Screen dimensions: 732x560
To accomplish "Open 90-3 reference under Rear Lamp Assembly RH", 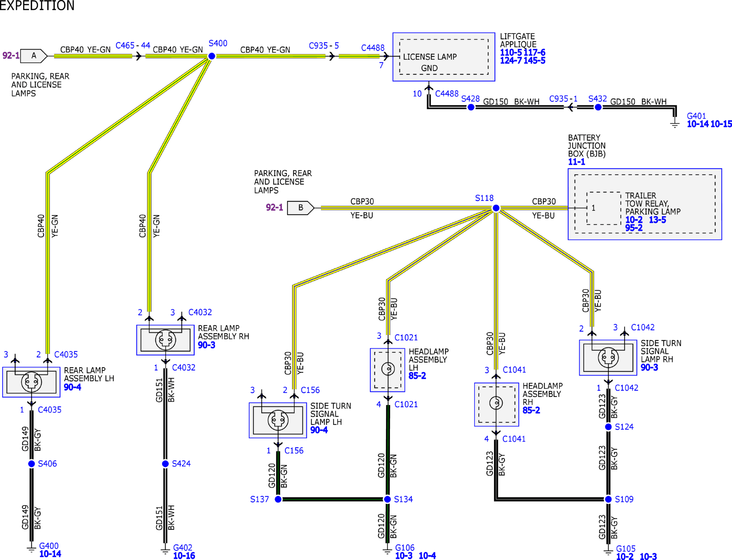I will [x=206, y=345].
